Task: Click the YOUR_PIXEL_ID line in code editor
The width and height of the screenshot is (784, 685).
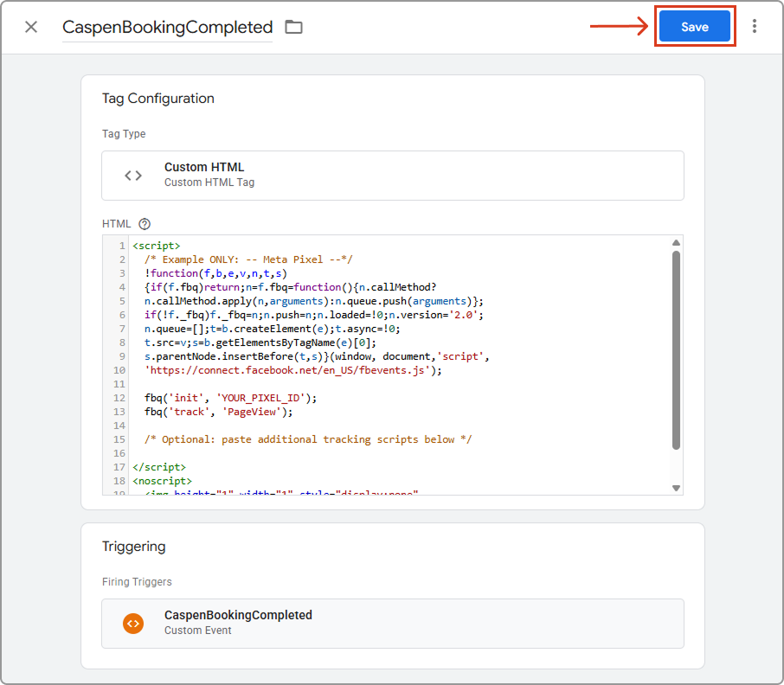Action: pos(231,398)
